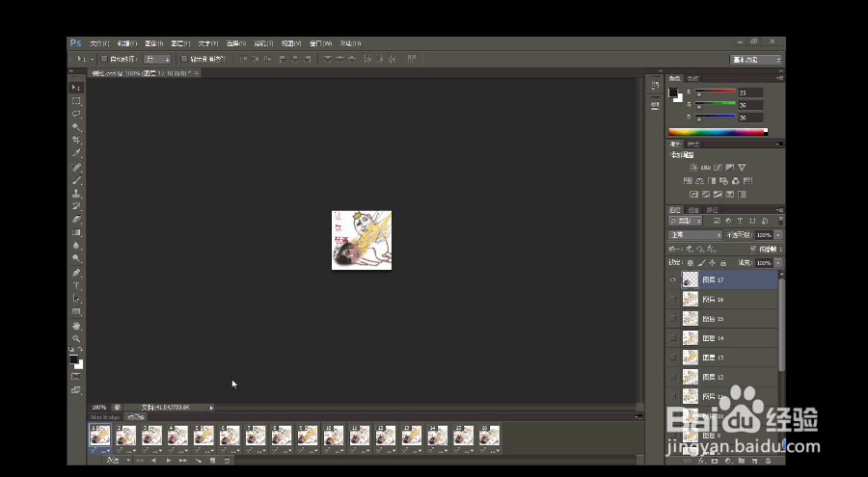Select the Lasso tool
The width and height of the screenshot is (868, 477).
pyautogui.click(x=76, y=114)
